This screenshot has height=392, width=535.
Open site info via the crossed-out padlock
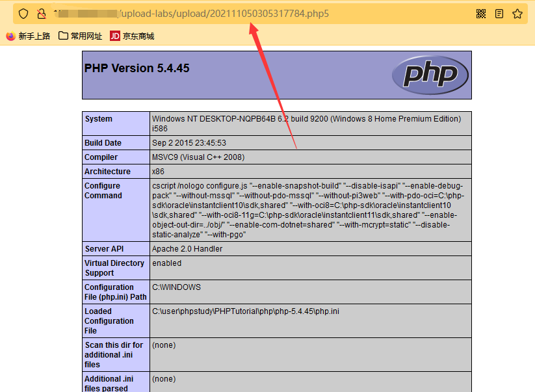click(40, 13)
